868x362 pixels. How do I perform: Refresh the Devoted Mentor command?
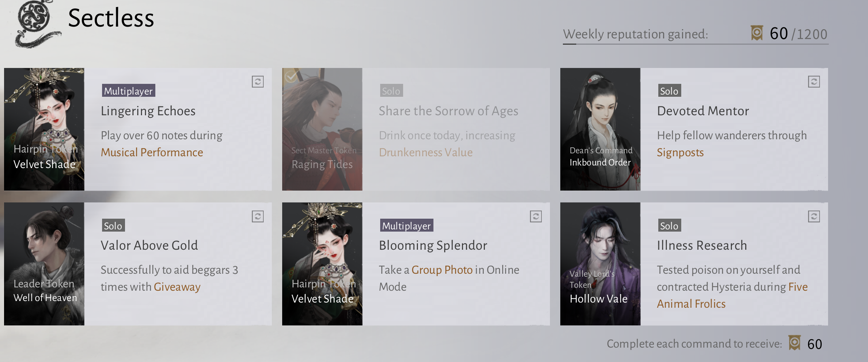(x=814, y=82)
